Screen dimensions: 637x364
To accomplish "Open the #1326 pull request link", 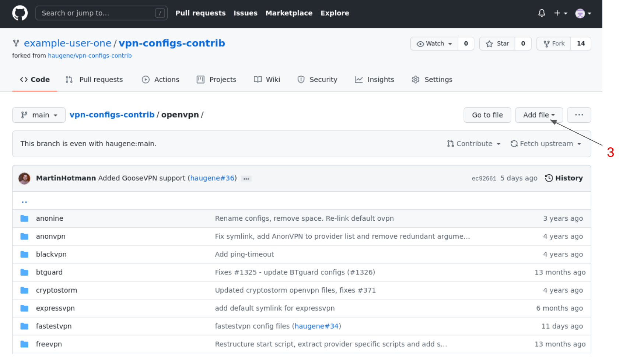I will (x=361, y=273).
